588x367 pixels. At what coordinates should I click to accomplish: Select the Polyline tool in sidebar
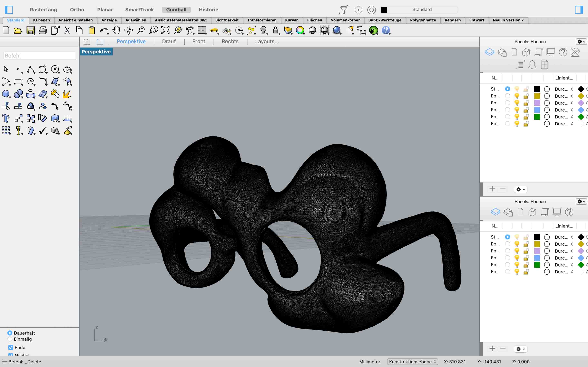31,70
